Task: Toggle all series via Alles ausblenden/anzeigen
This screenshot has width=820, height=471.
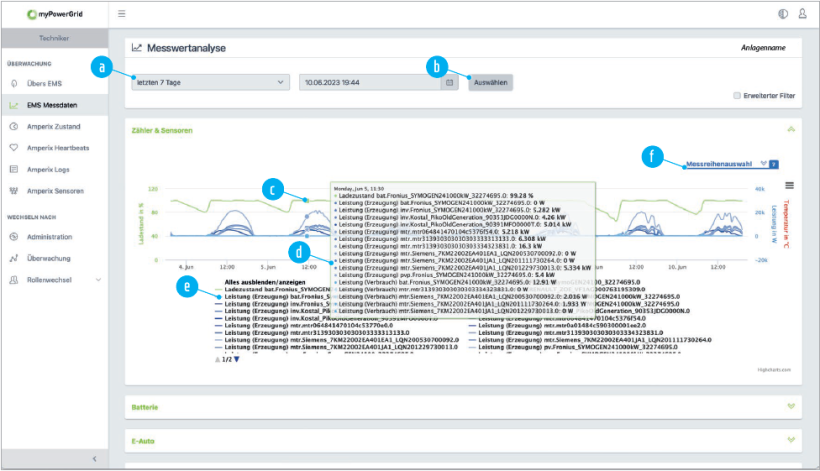Action: coord(263,282)
